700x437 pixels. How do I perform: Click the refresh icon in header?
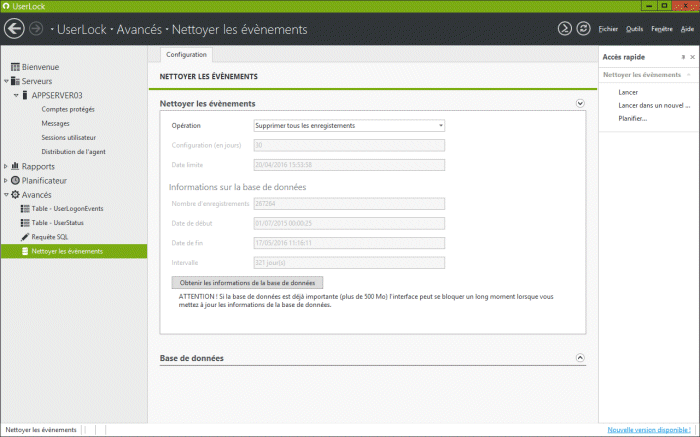pos(583,29)
